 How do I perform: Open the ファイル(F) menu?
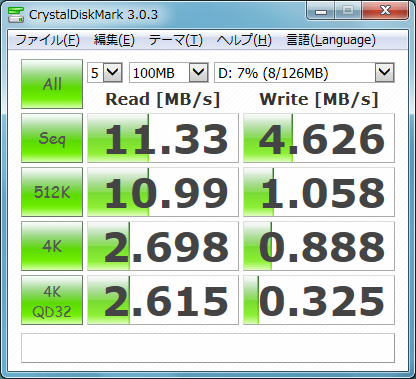48,40
